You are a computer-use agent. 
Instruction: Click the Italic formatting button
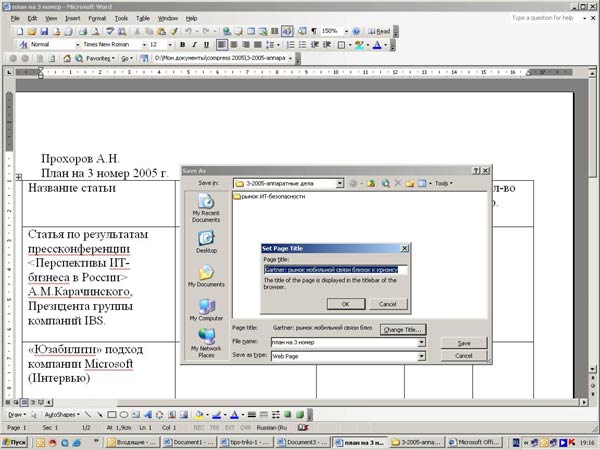(198, 45)
